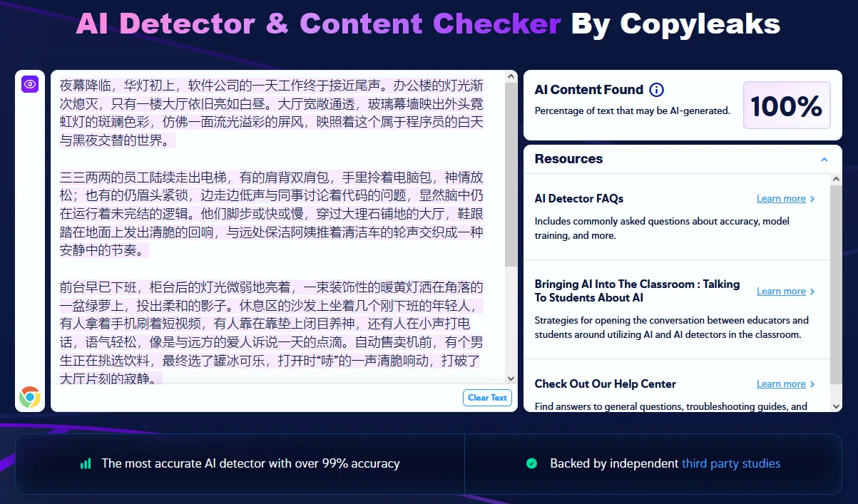
Task: Collapse the Resources section chevron
Action: pos(824,160)
